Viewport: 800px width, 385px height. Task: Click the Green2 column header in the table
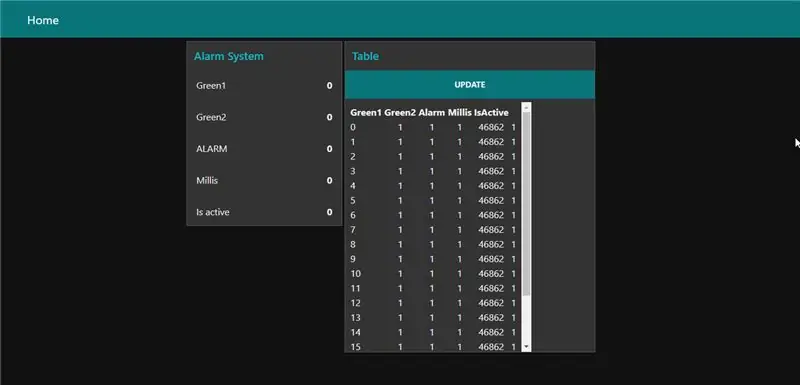click(x=400, y=112)
